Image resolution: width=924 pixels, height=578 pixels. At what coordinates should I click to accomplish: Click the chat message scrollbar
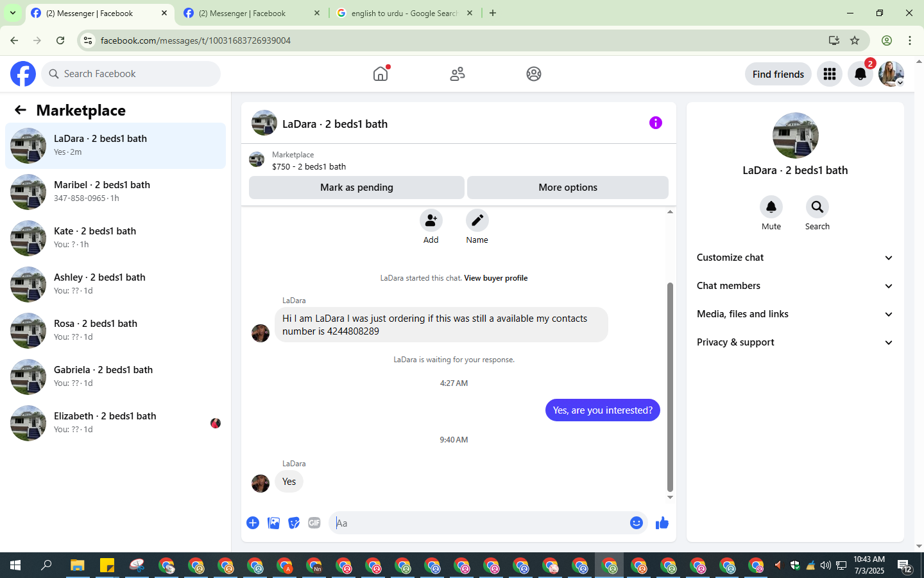click(670, 387)
